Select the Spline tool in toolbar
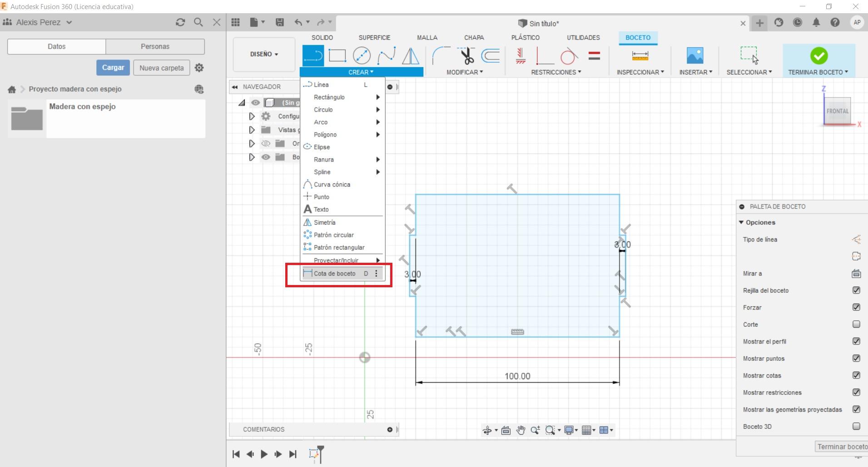Screen dimensions: 868x467 pyautogui.click(x=386, y=56)
